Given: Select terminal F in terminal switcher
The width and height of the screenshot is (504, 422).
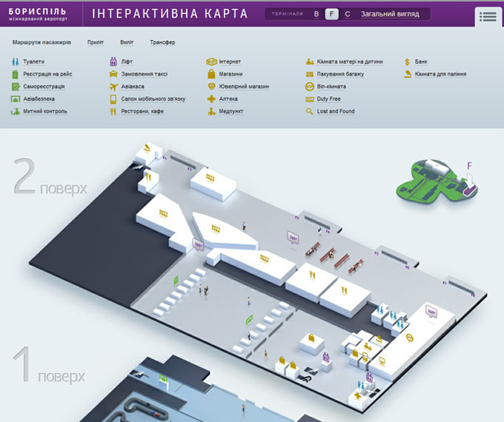Looking at the screenshot, I should 332,14.
